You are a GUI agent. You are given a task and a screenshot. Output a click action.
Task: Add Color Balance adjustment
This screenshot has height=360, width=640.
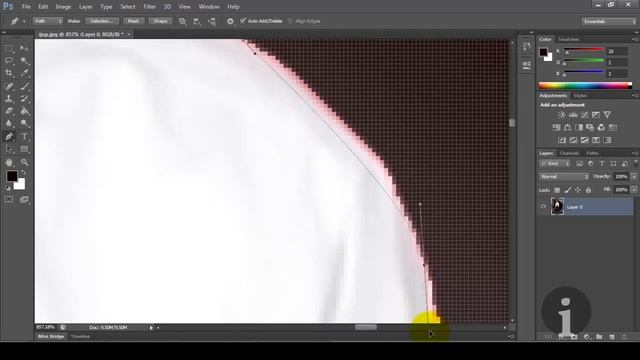[x=567, y=127]
